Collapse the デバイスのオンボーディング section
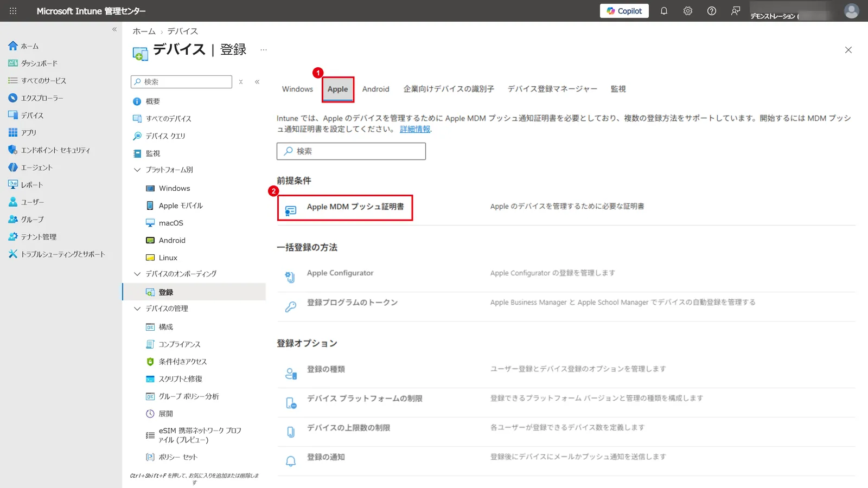Image resolution: width=868 pixels, height=488 pixels. click(137, 274)
